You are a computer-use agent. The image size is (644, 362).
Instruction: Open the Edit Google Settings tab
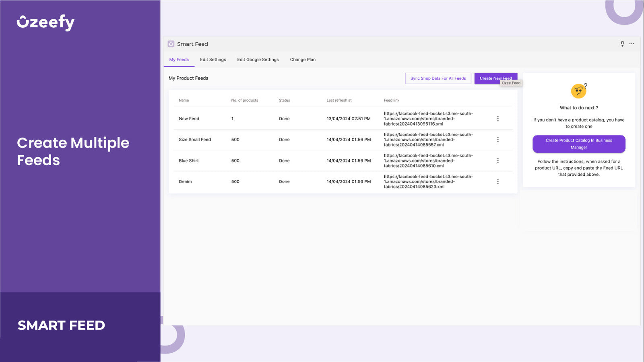pyautogui.click(x=258, y=59)
